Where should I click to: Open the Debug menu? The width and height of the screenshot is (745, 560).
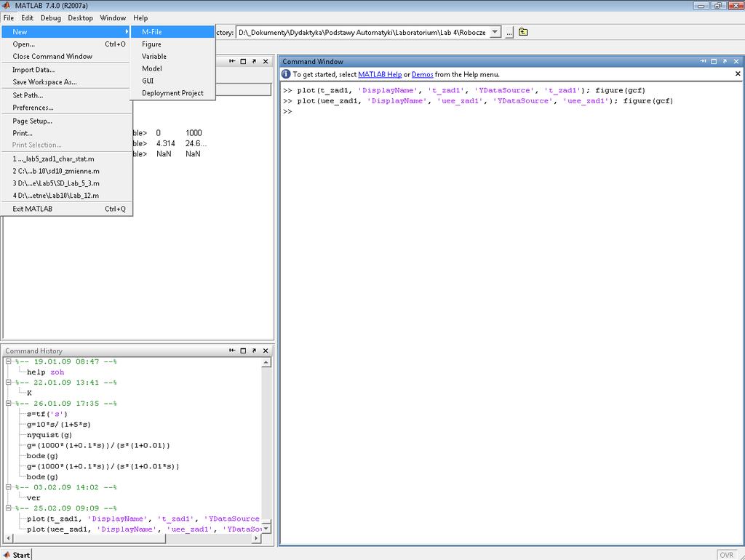(51, 18)
